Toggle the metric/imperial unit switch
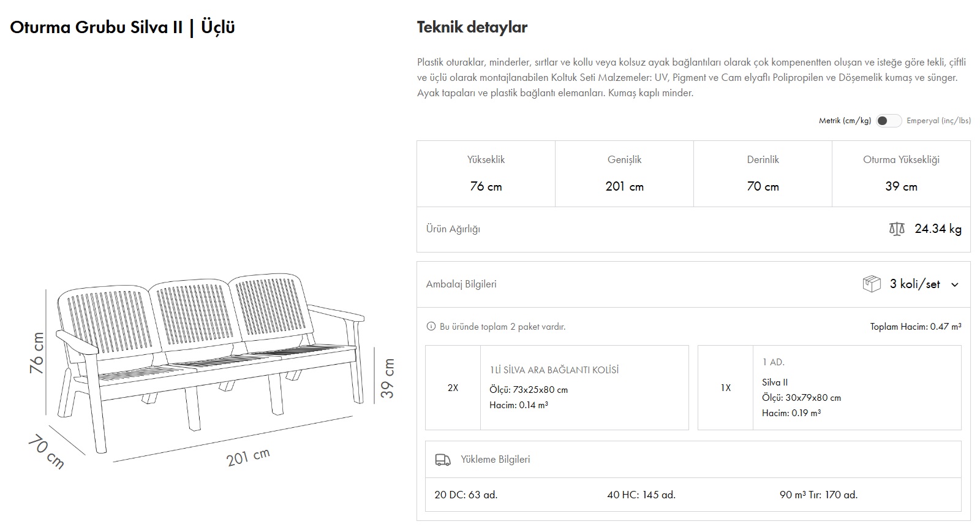This screenshot has height=532, width=980. pyautogui.click(x=888, y=121)
